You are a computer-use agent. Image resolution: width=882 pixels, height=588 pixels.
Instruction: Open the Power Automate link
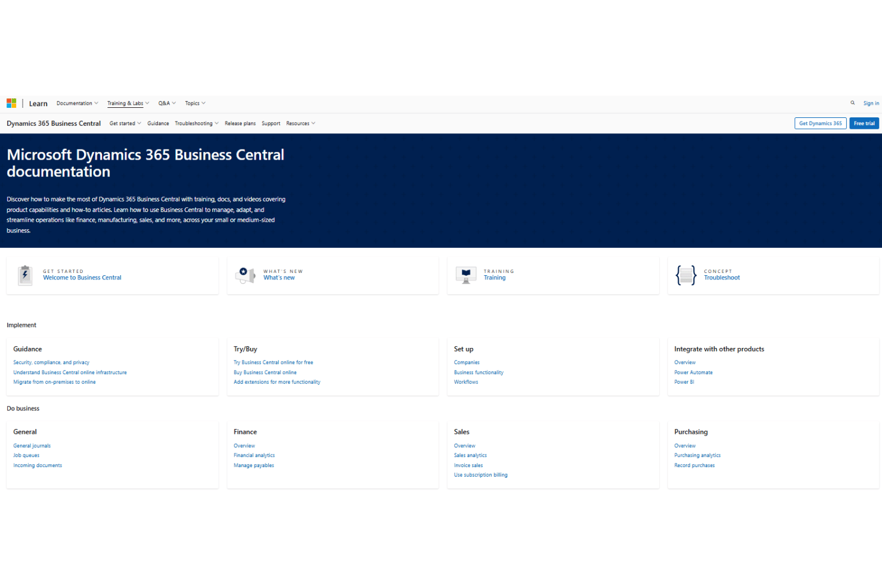pos(693,372)
